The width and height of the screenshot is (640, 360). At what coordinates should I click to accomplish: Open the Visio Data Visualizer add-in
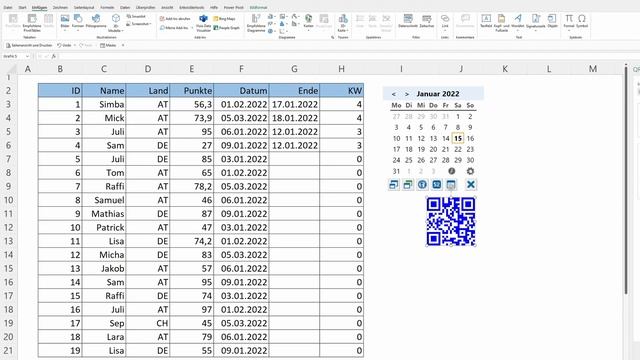203,23
